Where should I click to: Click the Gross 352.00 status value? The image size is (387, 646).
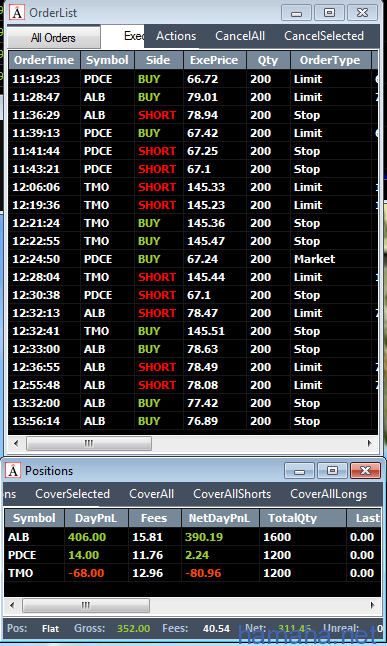point(134,629)
